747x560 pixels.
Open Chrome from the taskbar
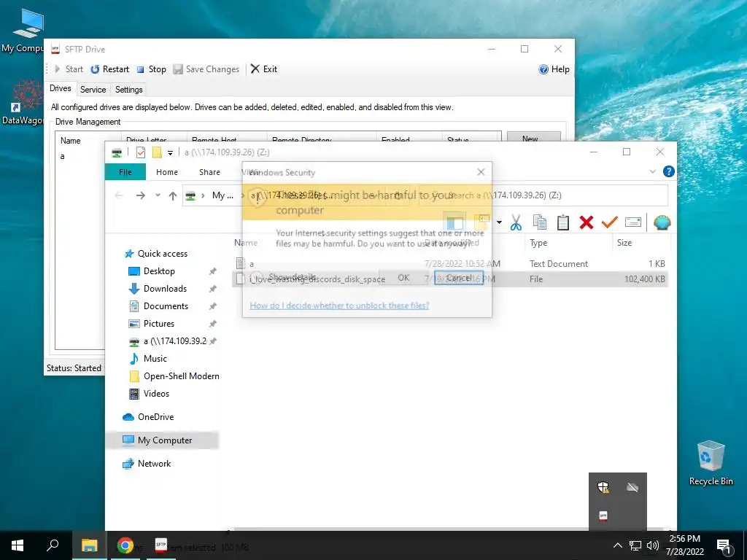coord(125,545)
